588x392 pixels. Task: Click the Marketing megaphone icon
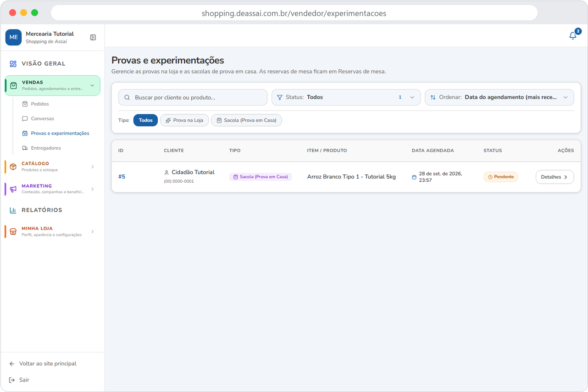(x=13, y=189)
